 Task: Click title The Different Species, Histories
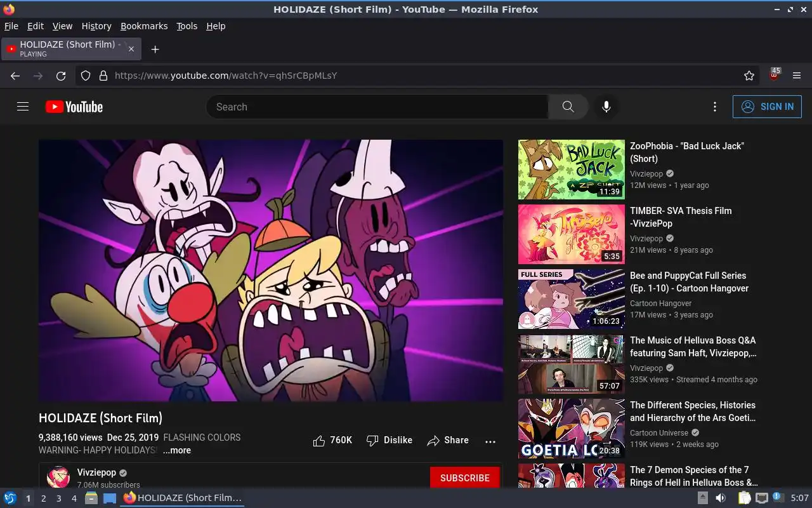[693, 411]
